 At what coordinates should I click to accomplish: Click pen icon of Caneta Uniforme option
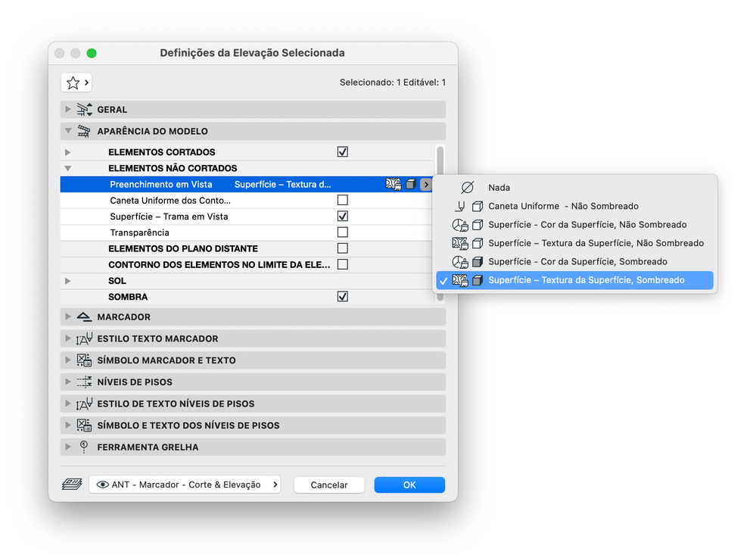pos(460,207)
